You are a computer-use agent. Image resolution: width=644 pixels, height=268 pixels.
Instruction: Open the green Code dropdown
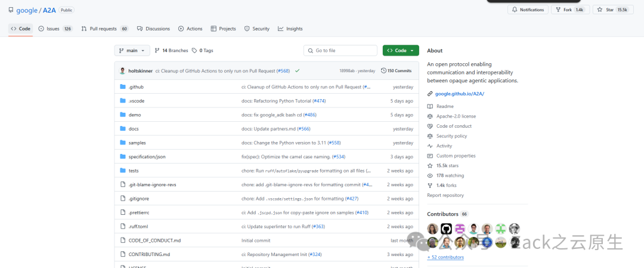[401, 51]
